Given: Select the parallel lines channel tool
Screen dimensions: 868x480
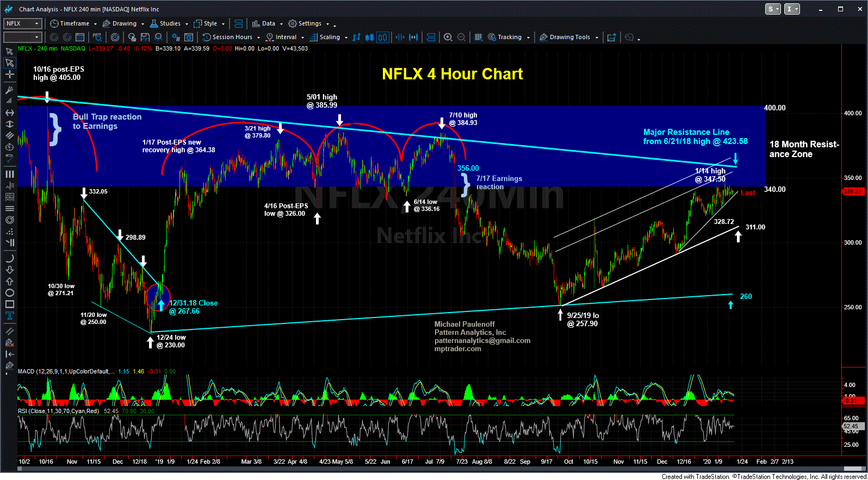Looking at the screenshot, I should [9, 135].
